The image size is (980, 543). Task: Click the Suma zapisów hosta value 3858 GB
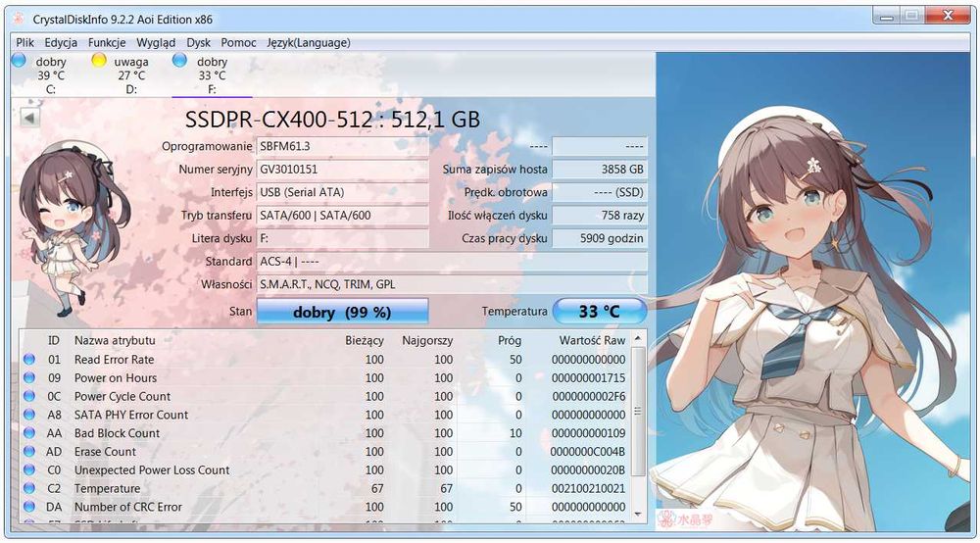coord(600,170)
